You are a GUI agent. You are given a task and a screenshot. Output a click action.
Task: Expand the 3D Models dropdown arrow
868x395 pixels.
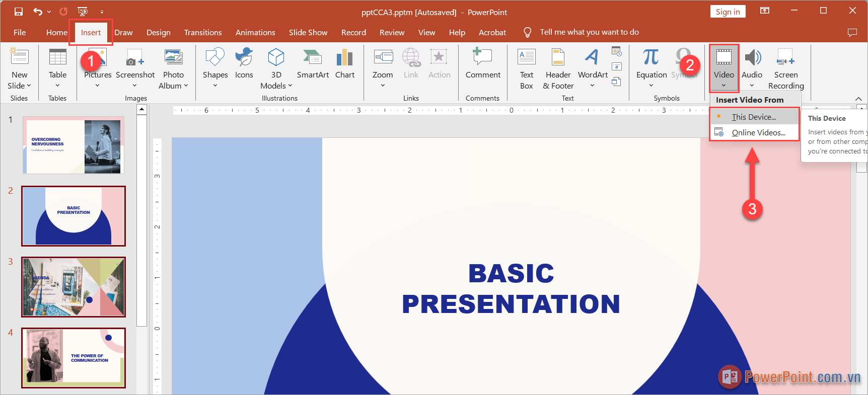[x=290, y=86]
